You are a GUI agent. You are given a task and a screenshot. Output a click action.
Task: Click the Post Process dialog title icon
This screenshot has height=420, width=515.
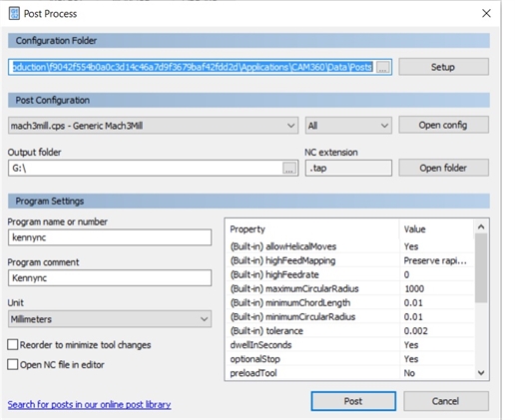coord(14,14)
